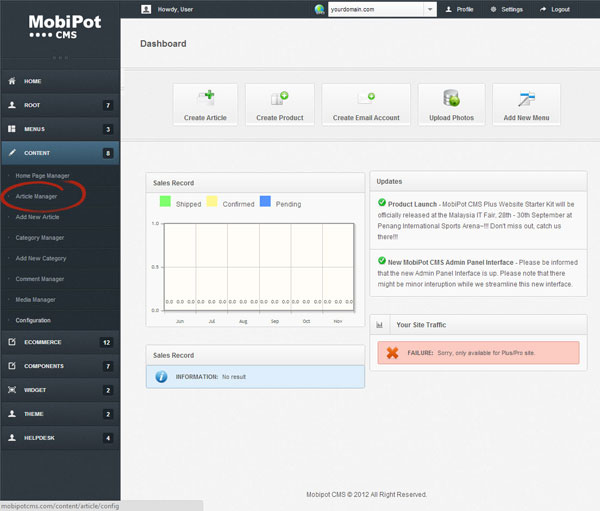This screenshot has width=600, height=511.
Task: Click the green Shipped legend swatch
Action: coord(165,201)
